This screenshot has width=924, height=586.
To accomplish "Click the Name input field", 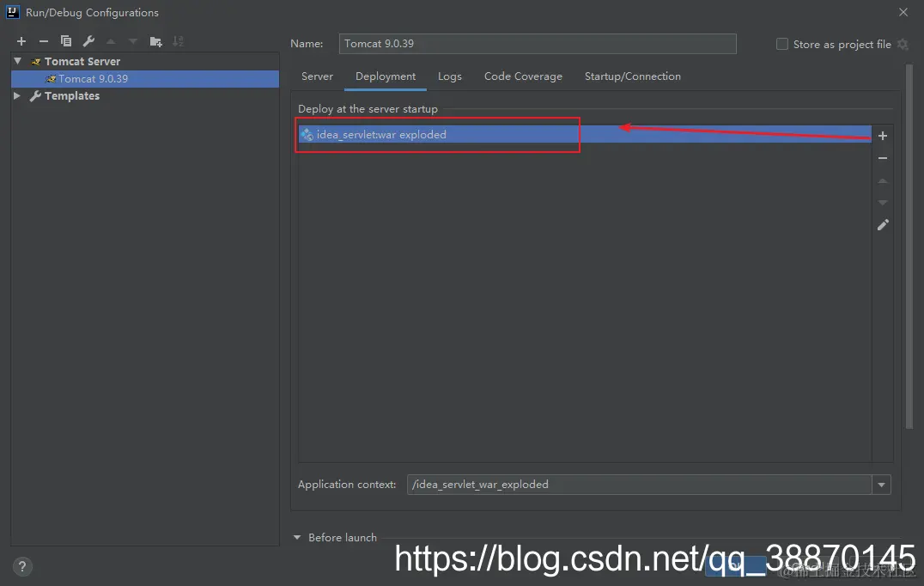I will pos(538,44).
